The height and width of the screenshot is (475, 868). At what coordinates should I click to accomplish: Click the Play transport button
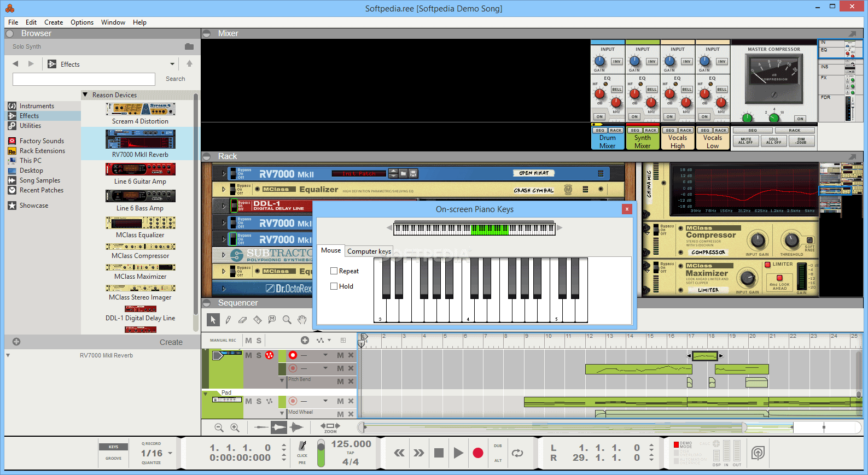click(x=458, y=453)
